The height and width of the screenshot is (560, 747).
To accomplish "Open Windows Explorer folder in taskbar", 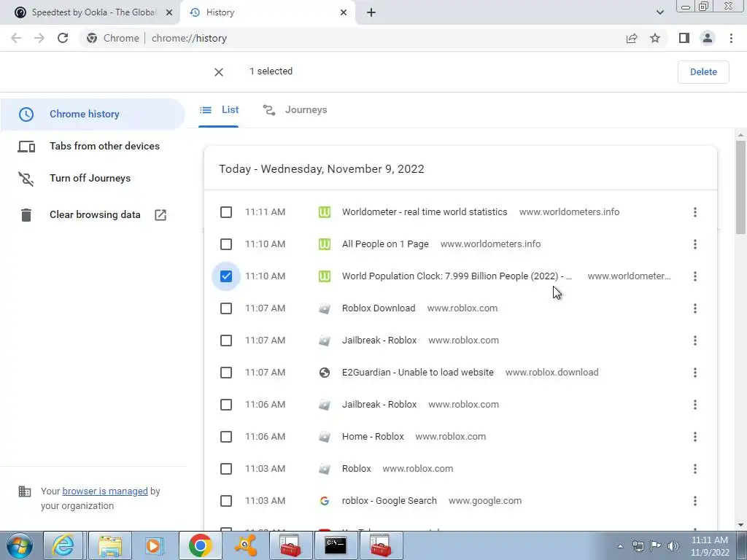I will click(110, 545).
